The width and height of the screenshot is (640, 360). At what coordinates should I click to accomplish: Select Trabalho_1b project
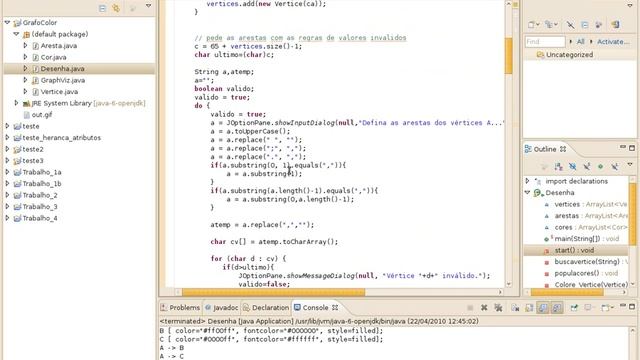coord(42,184)
